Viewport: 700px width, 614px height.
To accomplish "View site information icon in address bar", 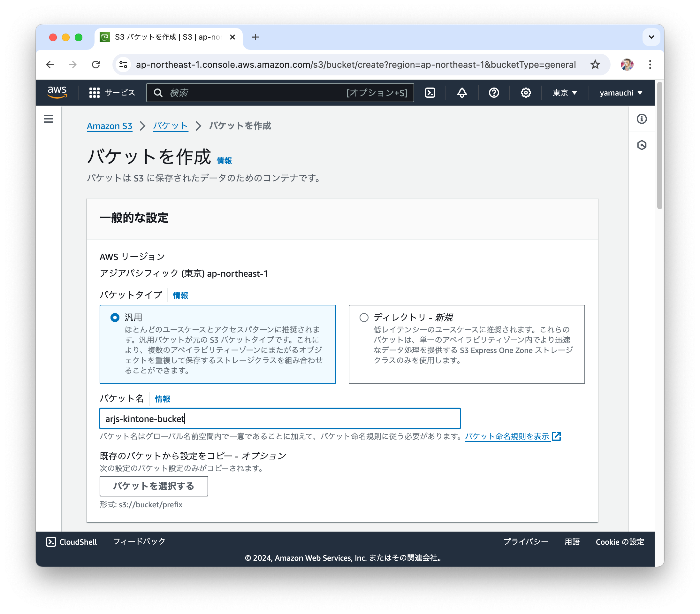I will 123,65.
